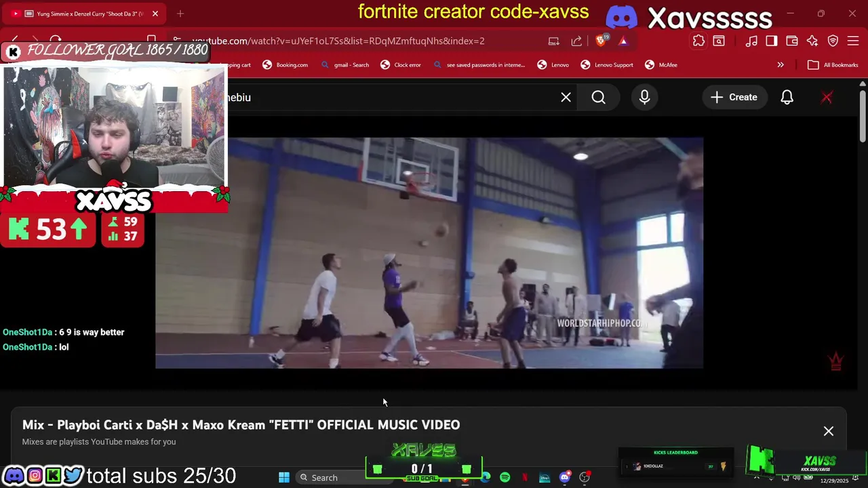Clear the YouTube search box with the X
868x488 pixels.
(x=566, y=98)
